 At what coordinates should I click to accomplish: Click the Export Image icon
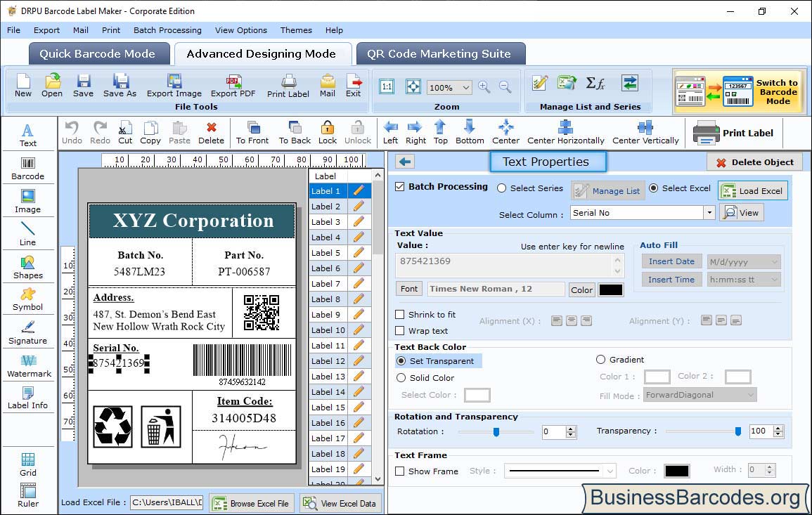(x=174, y=86)
